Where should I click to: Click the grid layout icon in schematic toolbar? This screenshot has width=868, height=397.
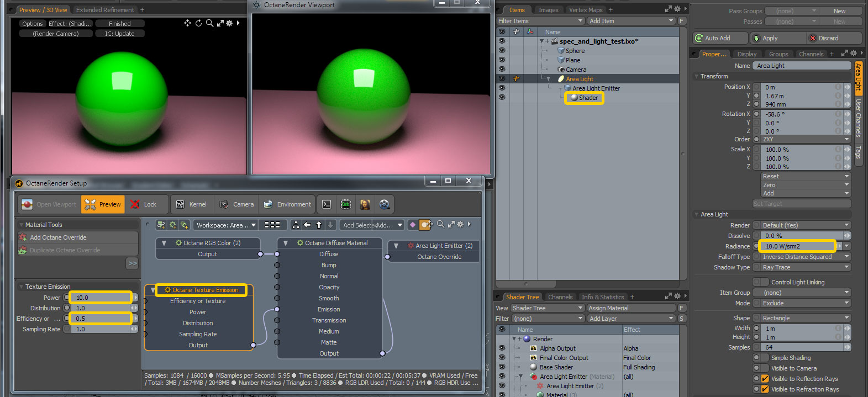click(272, 225)
